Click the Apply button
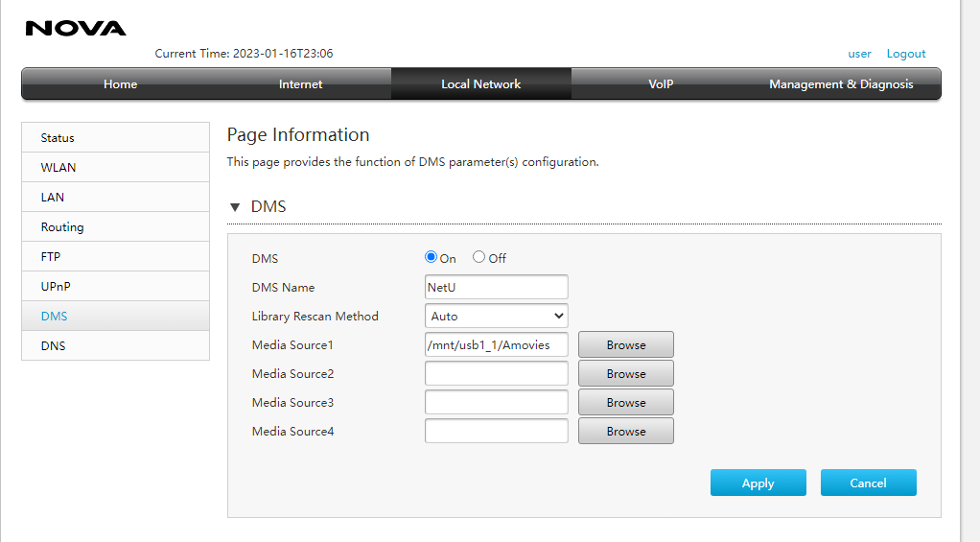Image resolution: width=980 pixels, height=542 pixels. pos(758,483)
